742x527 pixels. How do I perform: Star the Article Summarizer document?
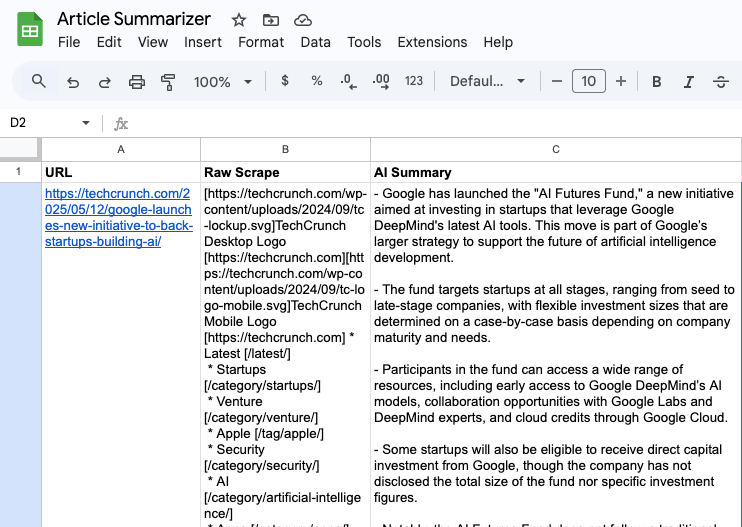tap(238, 20)
